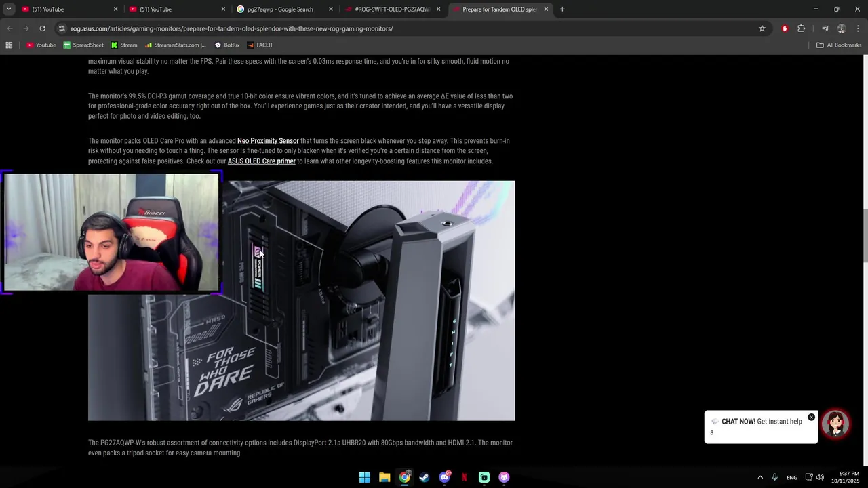Open the tab search dropdown arrow
This screenshot has width=868, height=488.
click(x=9, y=9)
